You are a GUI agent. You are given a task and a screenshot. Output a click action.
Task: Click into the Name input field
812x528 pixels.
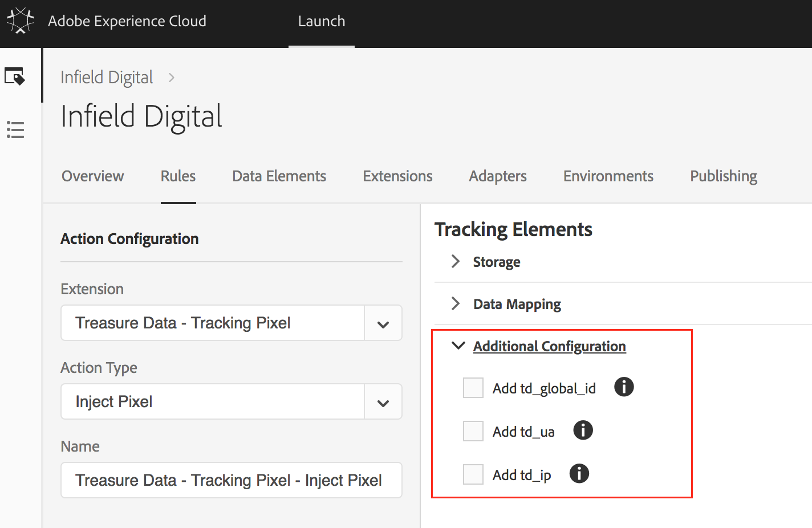click(232, 480)
